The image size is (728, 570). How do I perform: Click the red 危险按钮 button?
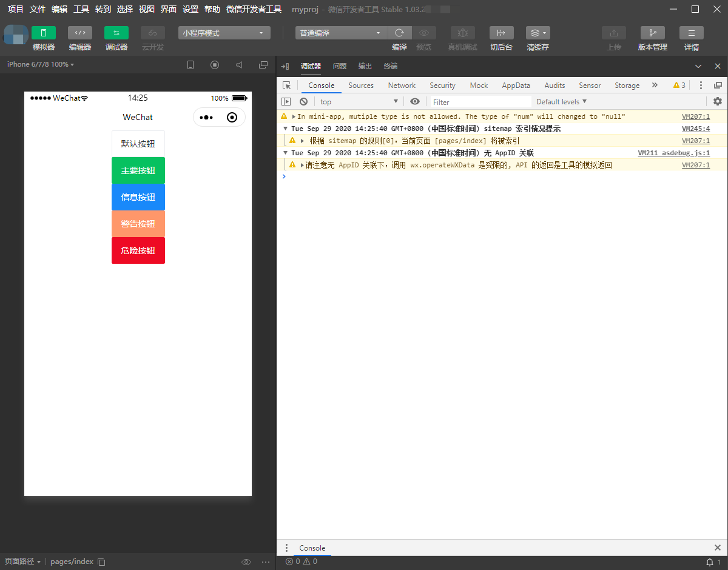(x=138, y=250)
